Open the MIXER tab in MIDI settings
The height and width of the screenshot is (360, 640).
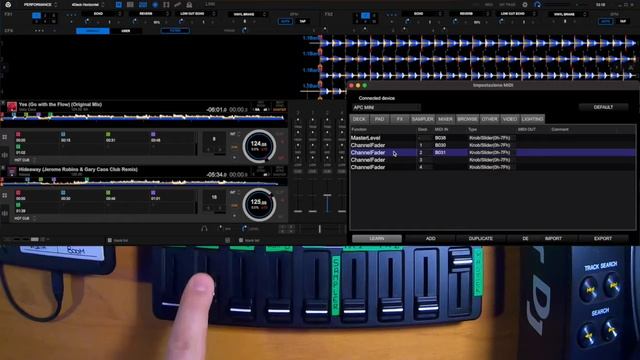(x=445, y=119)
